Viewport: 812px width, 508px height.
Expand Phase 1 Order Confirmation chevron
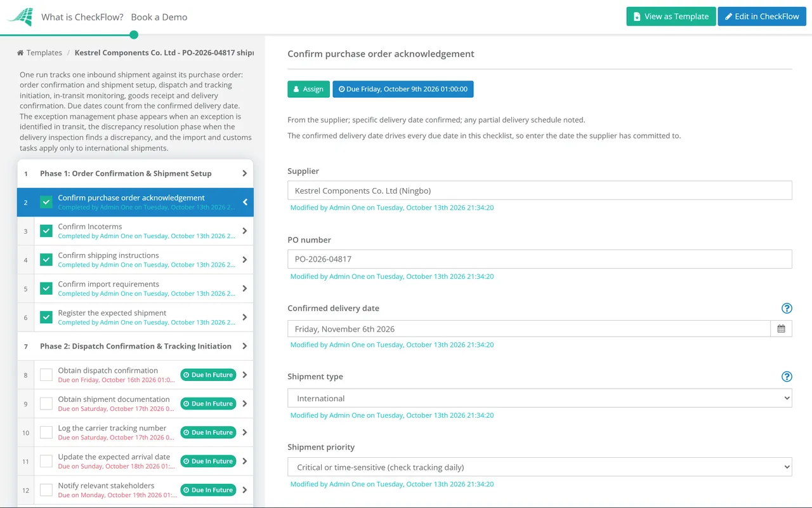pos(245,173)
